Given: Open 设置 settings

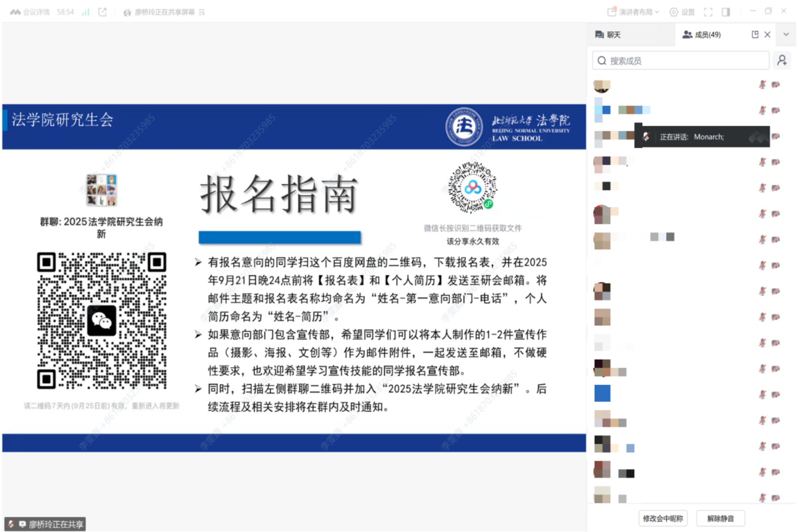Looking at the screenshot, I should [682, 12].
